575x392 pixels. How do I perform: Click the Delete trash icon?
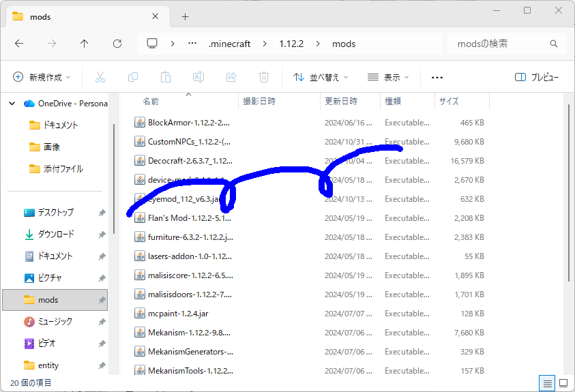264,77
